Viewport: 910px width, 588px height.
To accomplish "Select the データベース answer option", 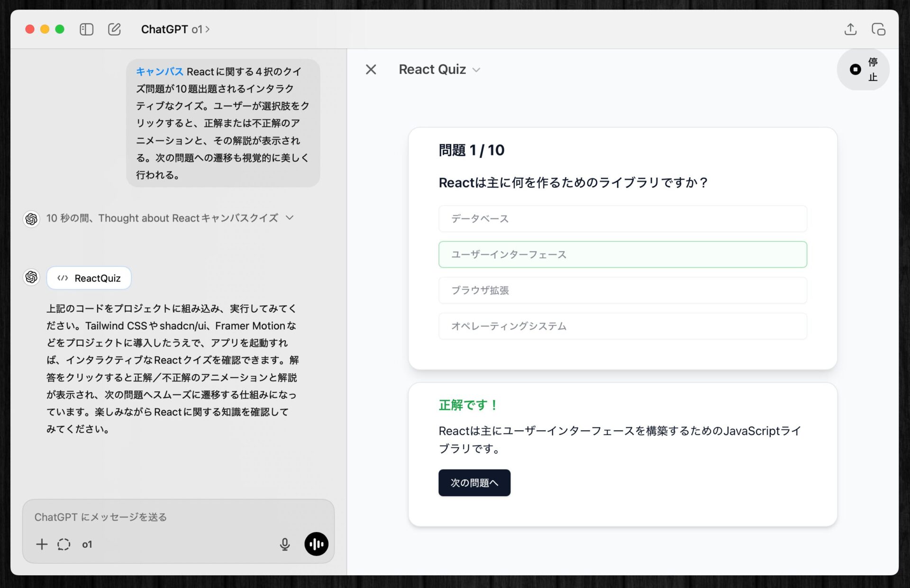I will click(x=622, y=219).
